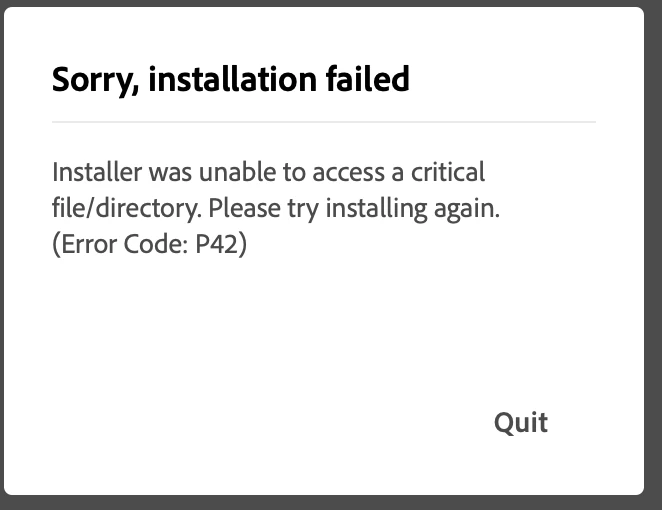Screen dimensions: 662x510
Task: Click the divider line beneath the heading
Action: (324, 122)
